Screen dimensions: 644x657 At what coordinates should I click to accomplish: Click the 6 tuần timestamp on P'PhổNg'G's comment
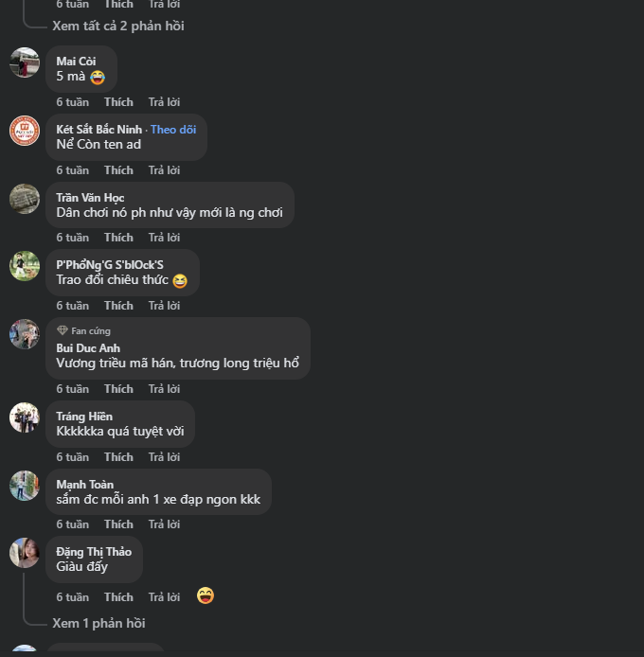72,306
